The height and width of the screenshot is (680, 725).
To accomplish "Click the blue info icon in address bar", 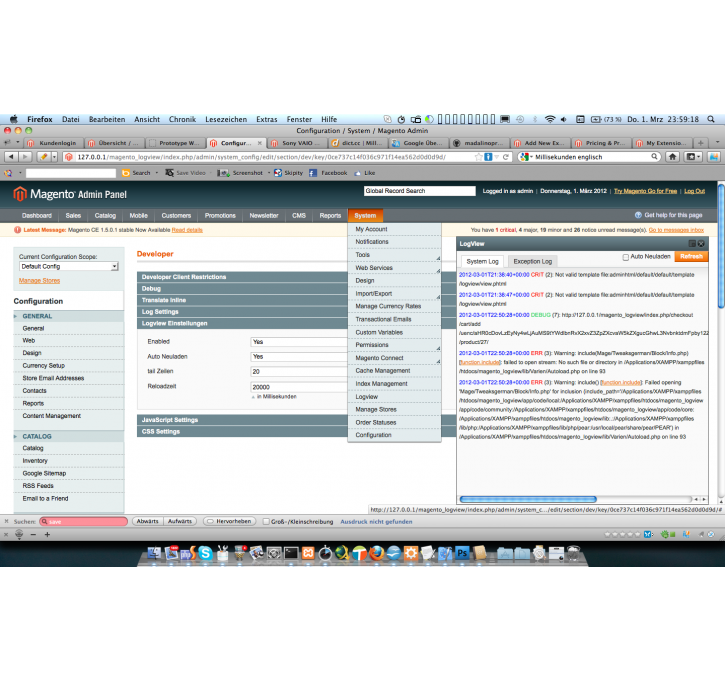I will (x=488, y=157).
